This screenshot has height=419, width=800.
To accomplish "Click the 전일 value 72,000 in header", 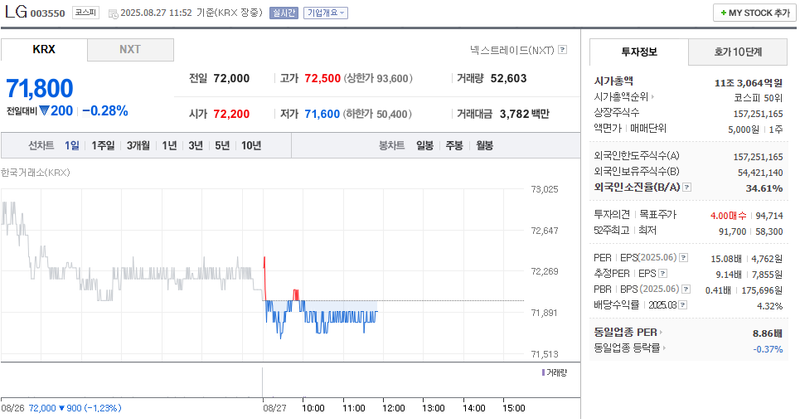I will 231,78.
